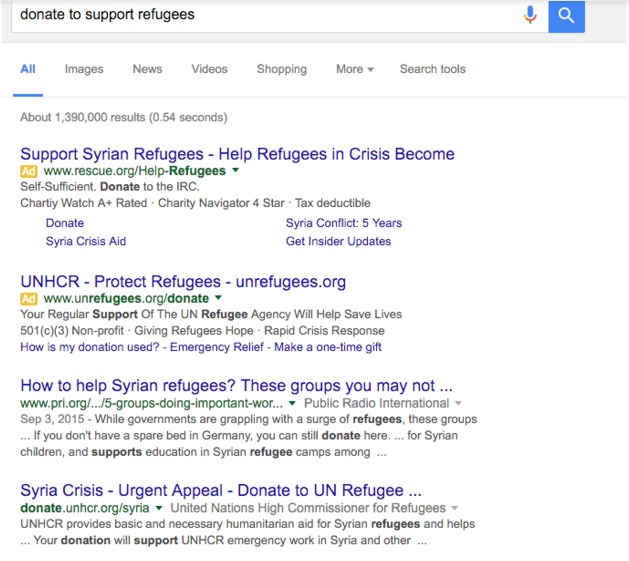Click the Ad badge beside www.rescue.org
The width and height of the screenshot is (629, 561).
[x=28, y=171]
